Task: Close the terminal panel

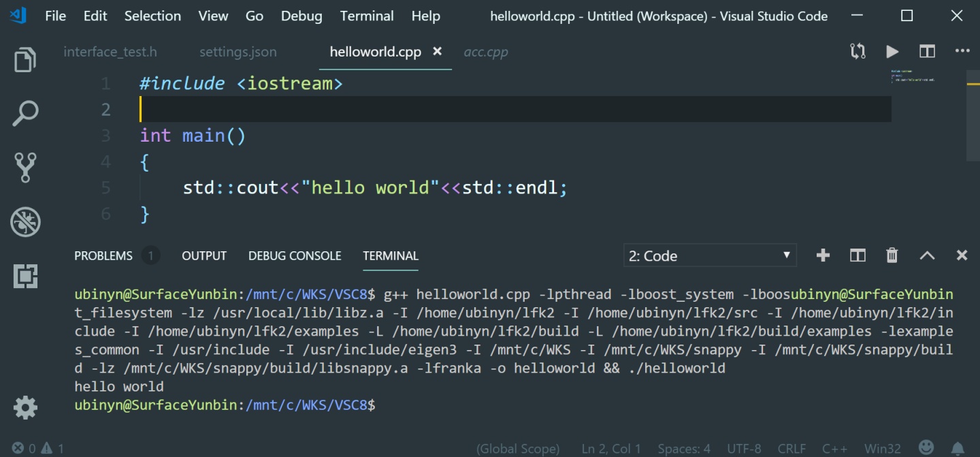Action: 962,255
